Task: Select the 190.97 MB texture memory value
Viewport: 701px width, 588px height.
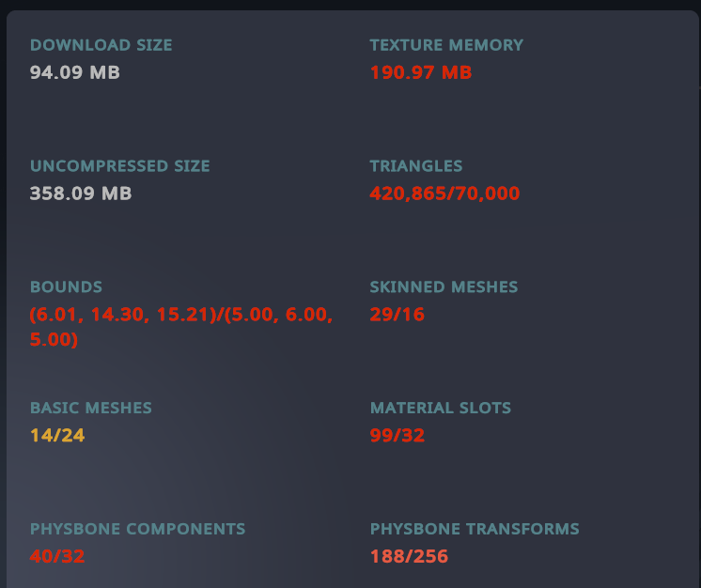Action: pyautogui.click(x=421, y=72)
